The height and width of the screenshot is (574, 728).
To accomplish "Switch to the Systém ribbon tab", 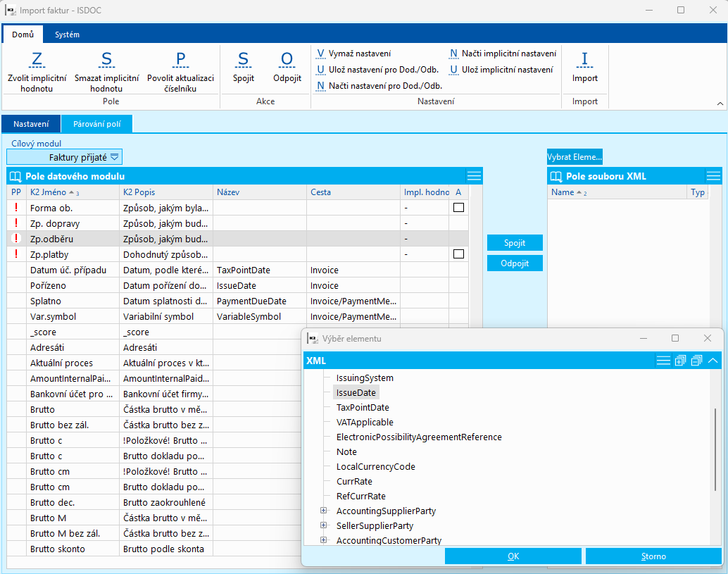I will click(67, 35).
